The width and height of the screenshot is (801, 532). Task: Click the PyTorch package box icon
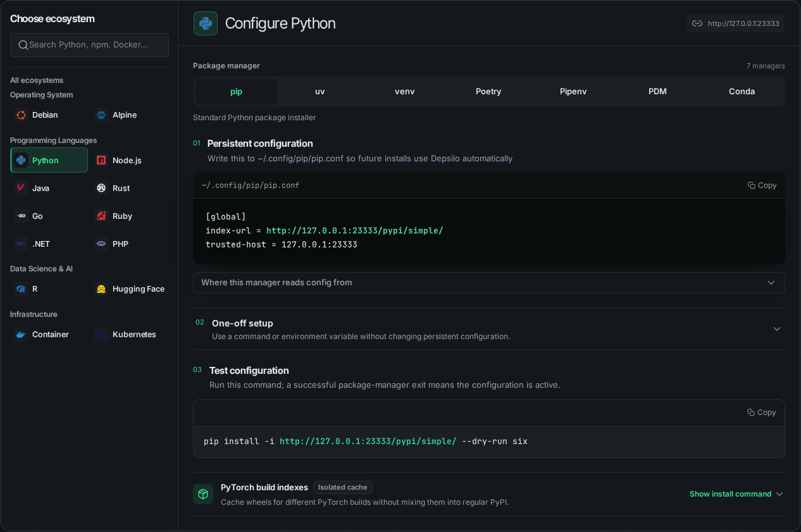[x=203, y=494]
